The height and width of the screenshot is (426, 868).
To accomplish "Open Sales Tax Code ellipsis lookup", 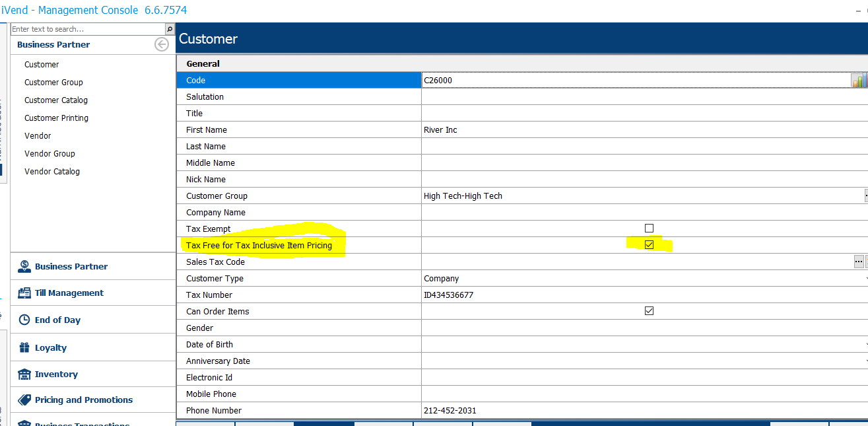I will coord(859,262).
